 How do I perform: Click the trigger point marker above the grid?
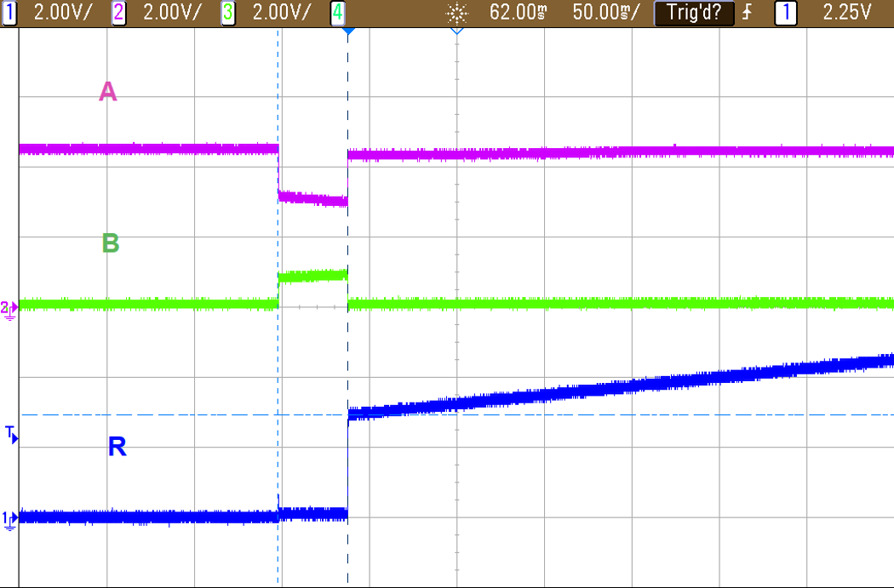click(x=347, y=31)
